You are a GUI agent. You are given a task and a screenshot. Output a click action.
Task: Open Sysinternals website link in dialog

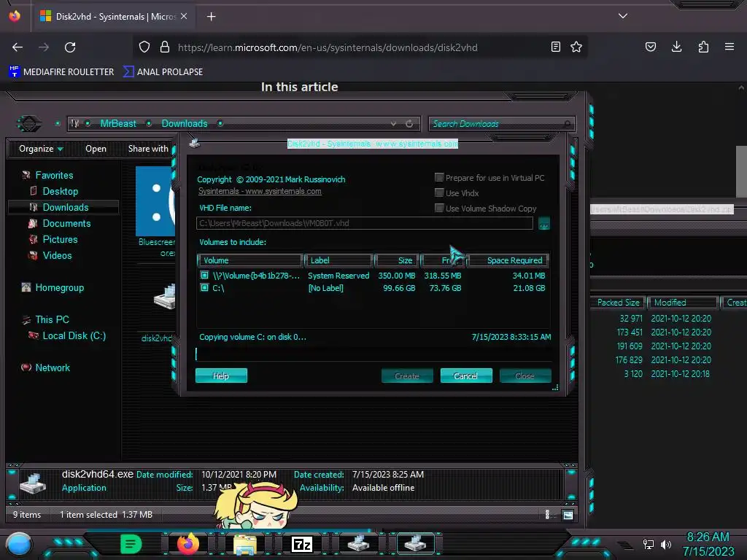click(x=260, y=192)
